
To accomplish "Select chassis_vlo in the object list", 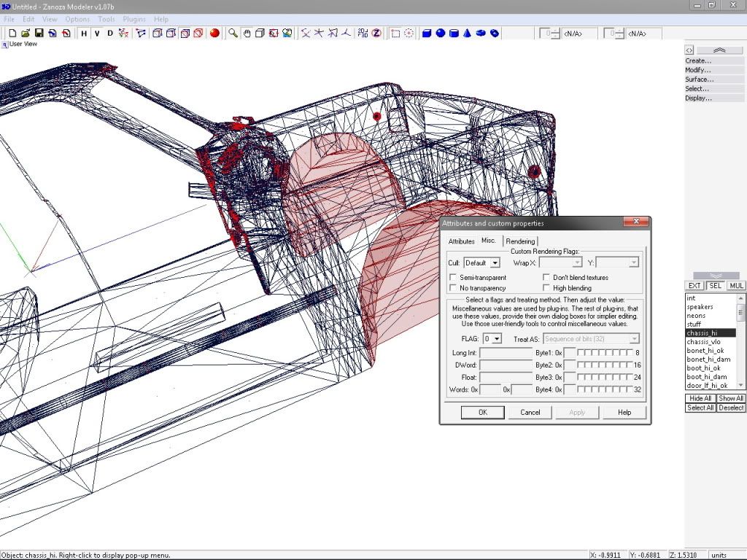I will click(x=704, y=342).
